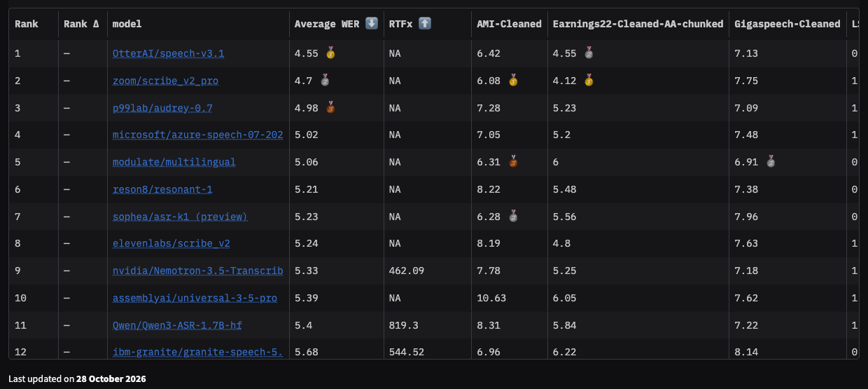Open the assemblyai/universal-3-5-pro link

coord(195,298)
